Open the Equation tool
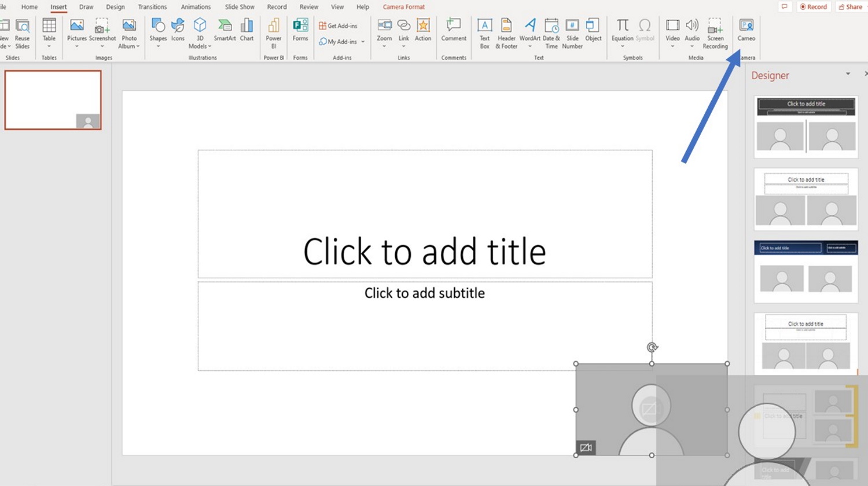The height and width of the screenshot is (486, 868). click(622, 30)
